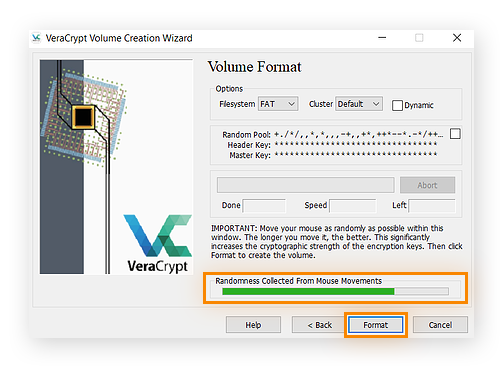Click the Random Pool value string
The height and width of the screenshot is (368, 501).
[x=359, y=134]
